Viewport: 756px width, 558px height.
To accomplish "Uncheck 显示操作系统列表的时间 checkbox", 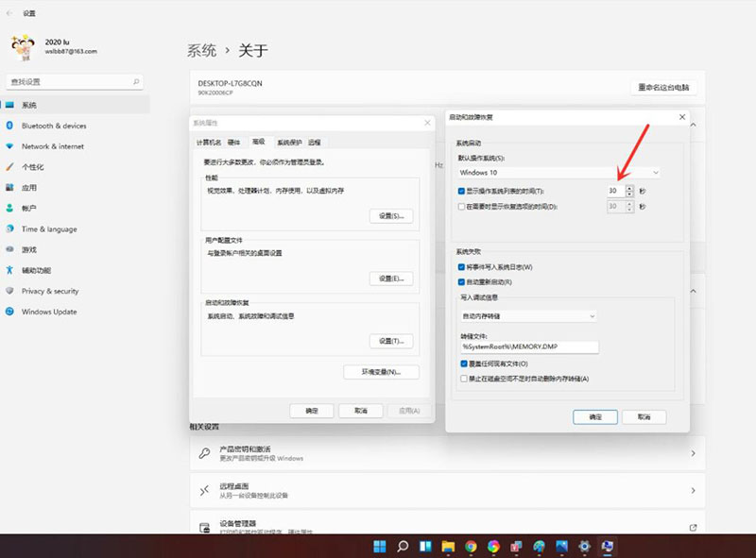I will pos(459,190).
